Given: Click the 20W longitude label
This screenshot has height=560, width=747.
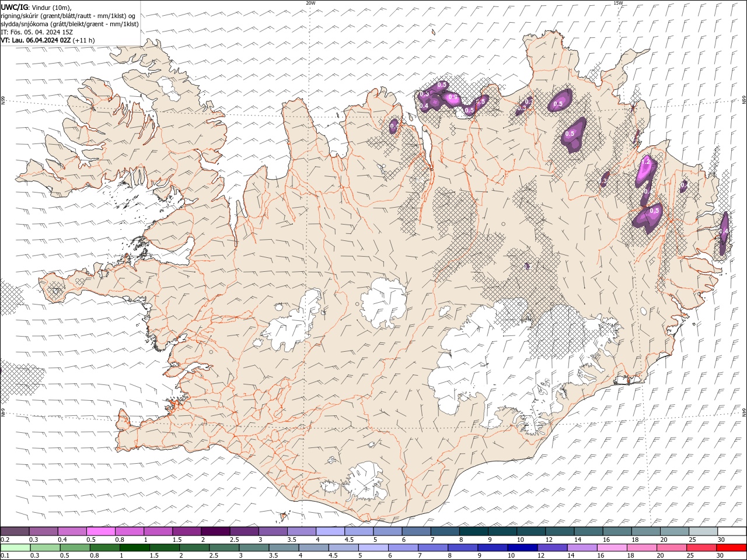Looking at the screenshot, I should [x=310, y=3].
